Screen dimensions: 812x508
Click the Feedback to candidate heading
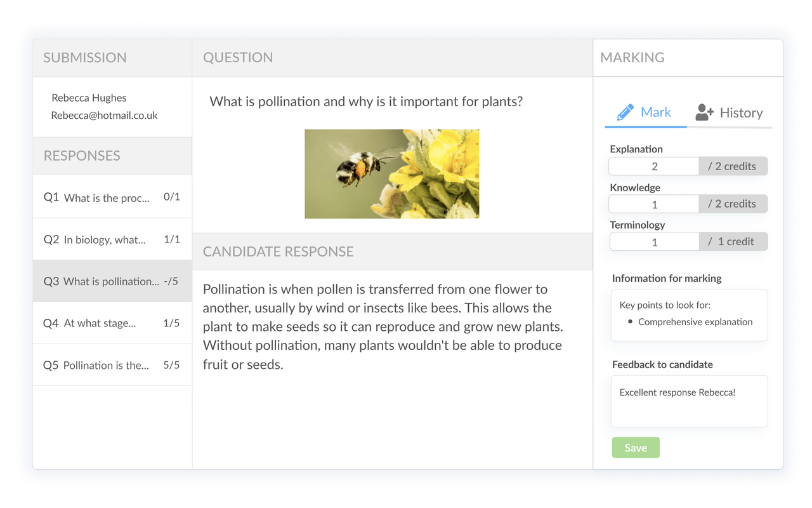662,364
